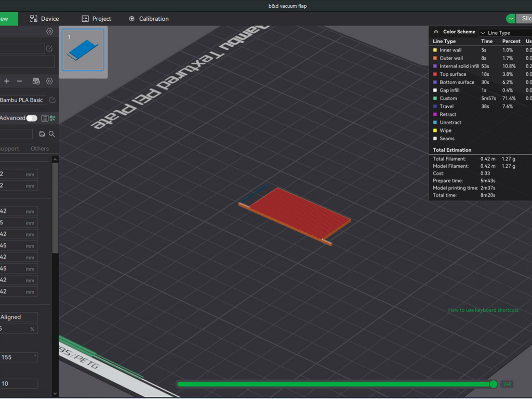Click the Bambu PLA Basic filament selector
532x399 pixels.
point(23,100)
